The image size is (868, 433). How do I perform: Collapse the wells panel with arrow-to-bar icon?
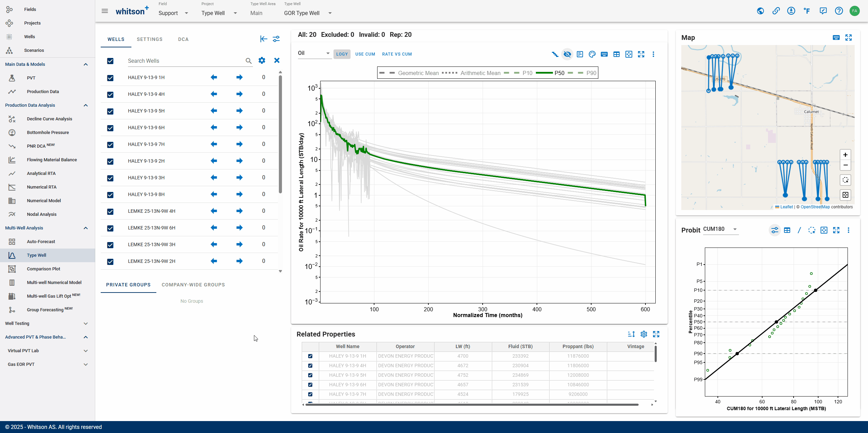[x=264, y=39]
